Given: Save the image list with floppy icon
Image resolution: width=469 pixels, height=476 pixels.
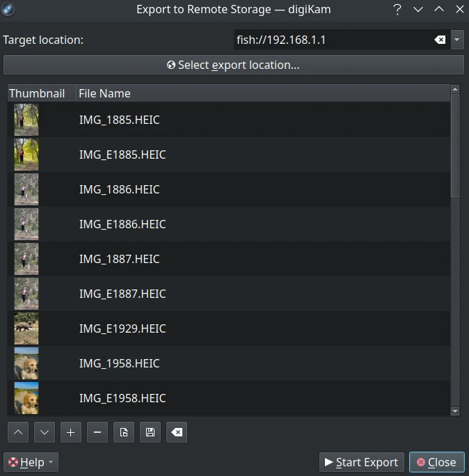Looking at the screenshot, I should [150, 432].
